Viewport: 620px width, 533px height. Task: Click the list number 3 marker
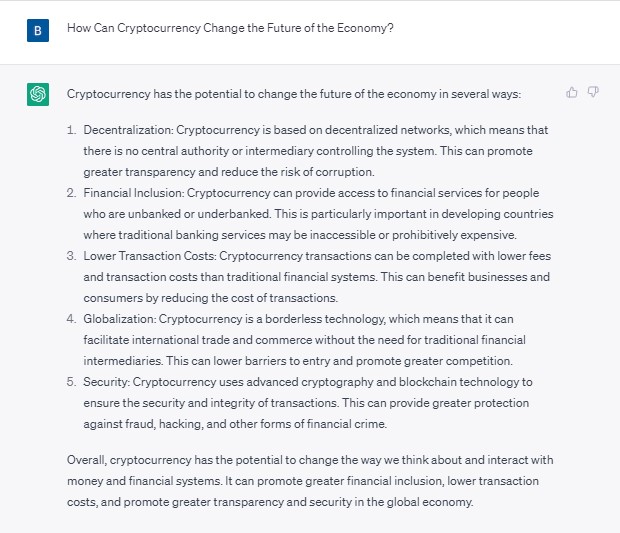(x=72, y=256)
